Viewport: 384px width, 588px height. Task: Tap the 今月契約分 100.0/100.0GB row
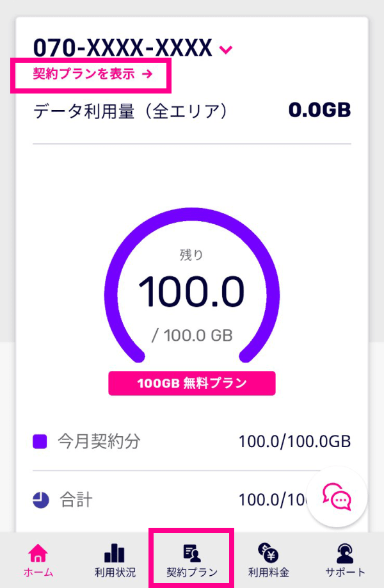(192, 441)
